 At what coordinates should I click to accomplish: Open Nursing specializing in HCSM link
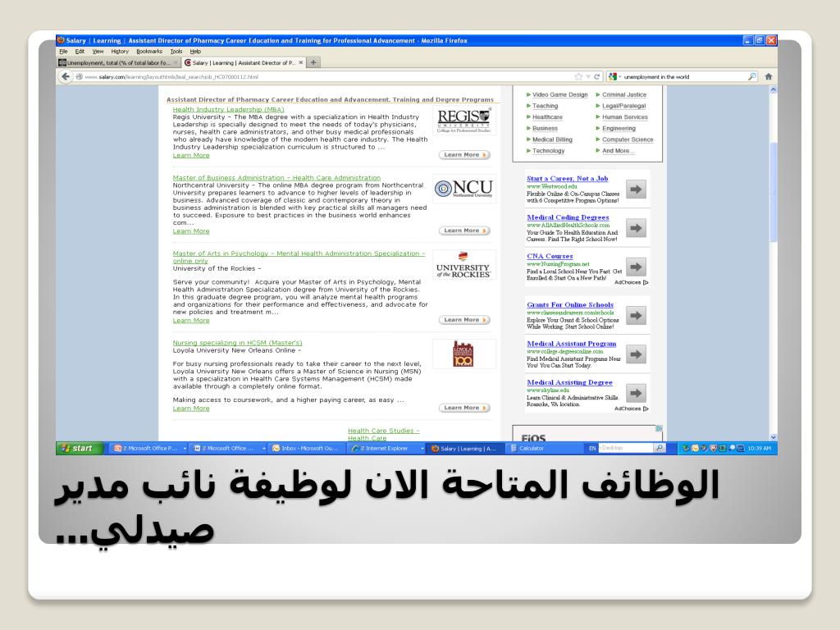click(x=237, y=343)
